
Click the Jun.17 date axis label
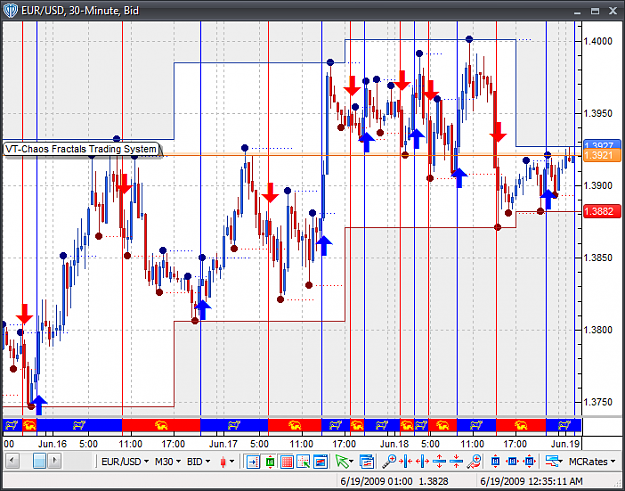pos(223,444)
